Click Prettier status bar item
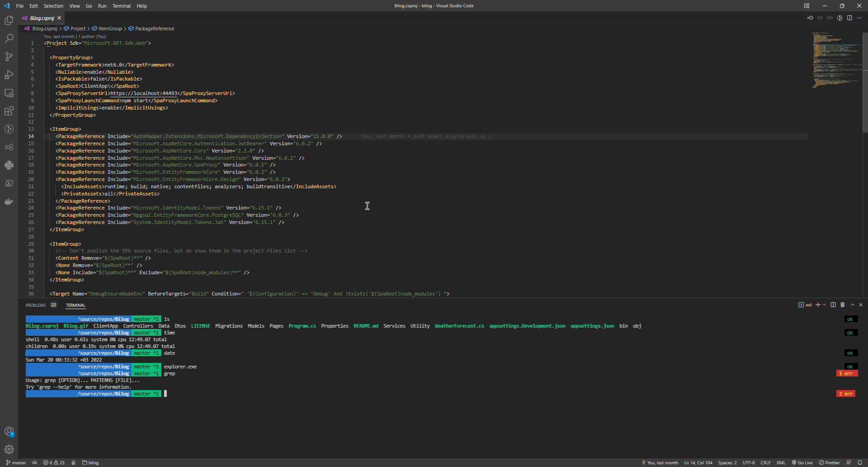The height and width of the screenshot is (467, 868). click(x=829, y=462)
